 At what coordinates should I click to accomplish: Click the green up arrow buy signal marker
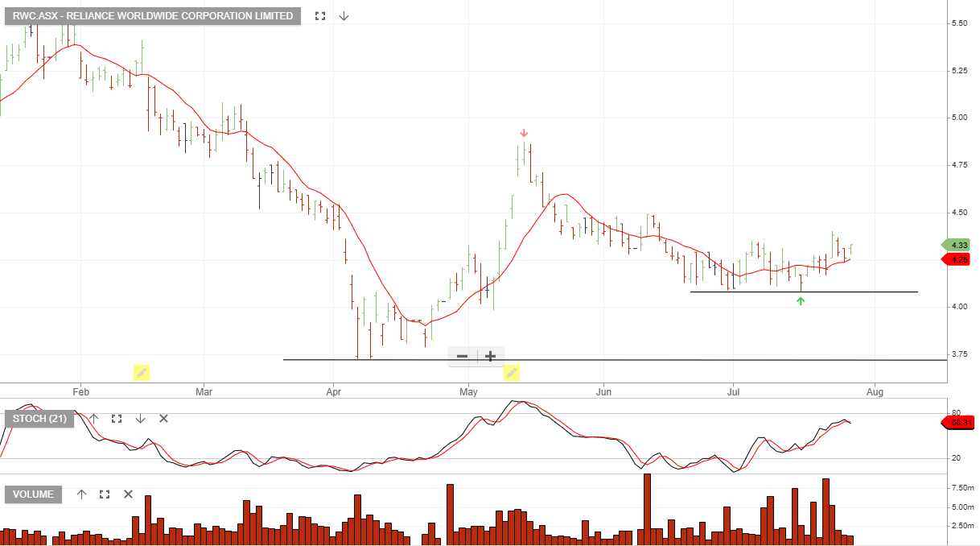click(x=801, y=300)
